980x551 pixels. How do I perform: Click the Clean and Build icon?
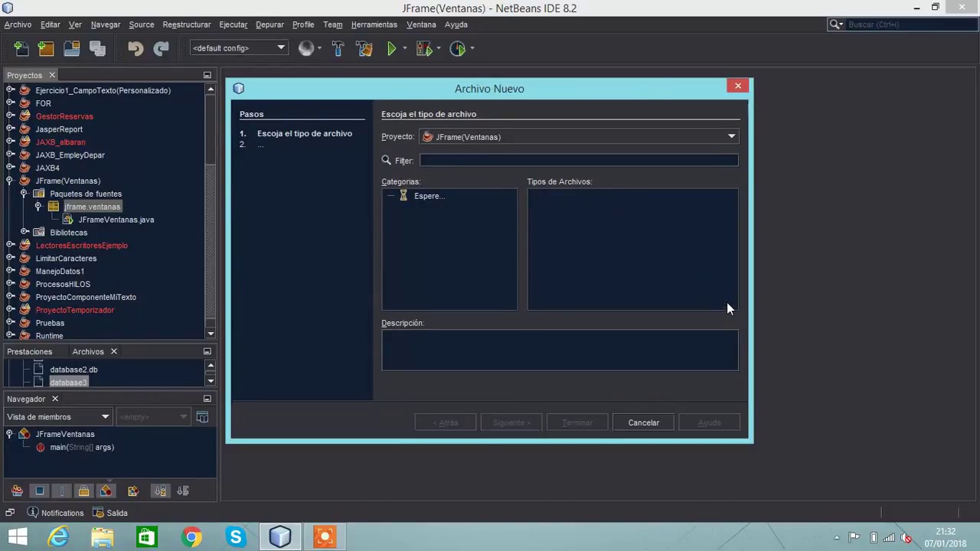point(364,48)
